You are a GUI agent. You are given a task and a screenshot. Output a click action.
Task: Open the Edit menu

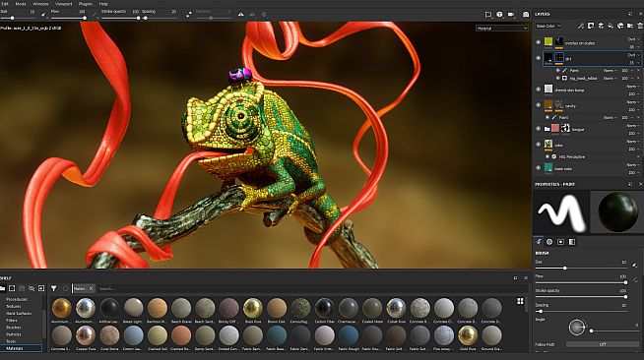(x=5, y=4)
